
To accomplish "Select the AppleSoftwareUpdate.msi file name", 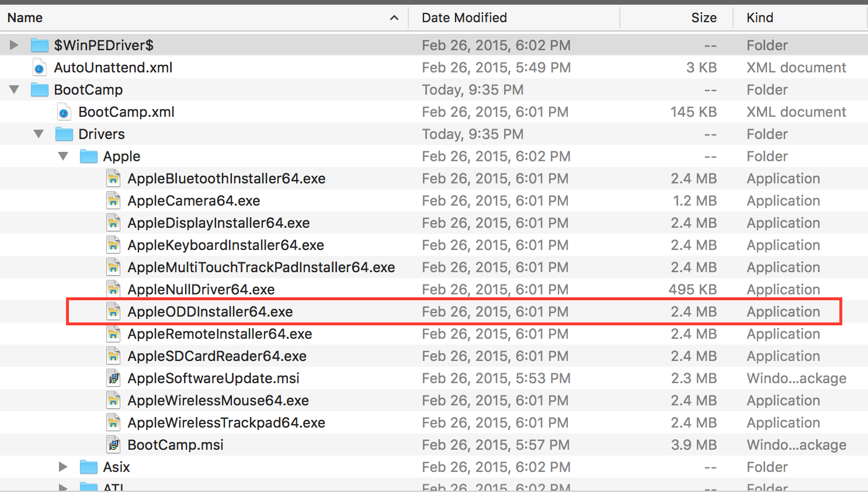I will (x=214, y=378).
